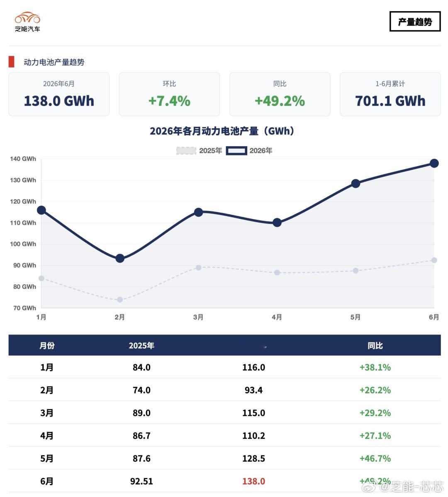Screen dimensions: 448x497
Task: Click the 同比 table column header
Action: (x=375, y=345)
